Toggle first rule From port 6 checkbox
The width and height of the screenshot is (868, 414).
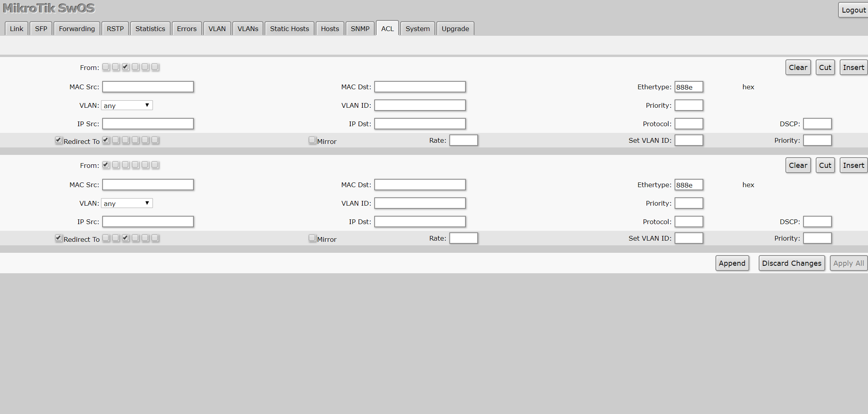coord(155,67)
